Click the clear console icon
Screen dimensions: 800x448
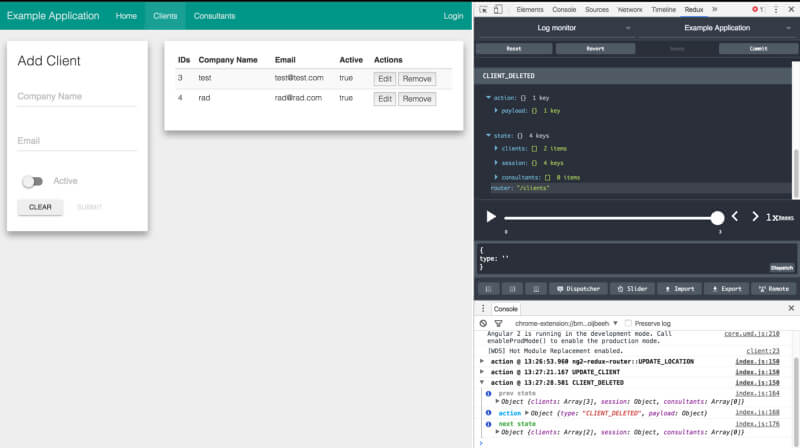pos(484,323)
